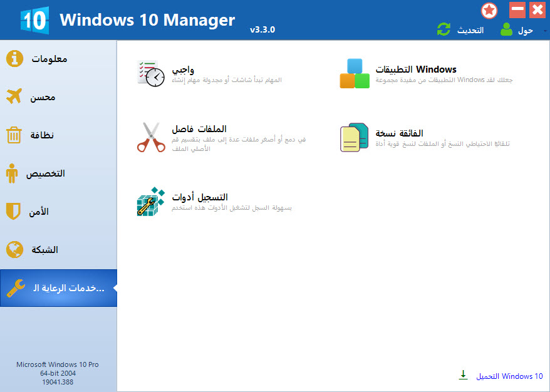Viewport: 550px width, 392px height.
Task: Click the التحديث update button text
Action: tap(470, 31)
